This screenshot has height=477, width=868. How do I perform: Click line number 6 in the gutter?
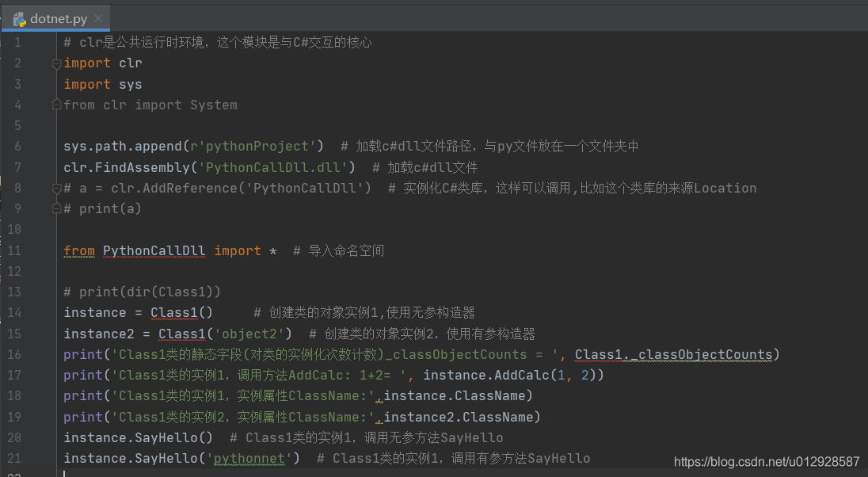(x=17, y=146)
